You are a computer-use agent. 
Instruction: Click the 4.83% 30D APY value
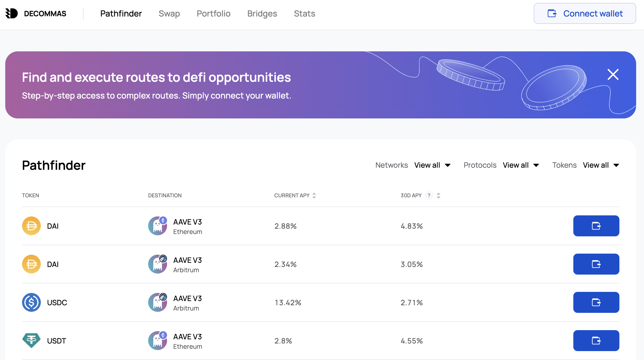click(412, 226)
